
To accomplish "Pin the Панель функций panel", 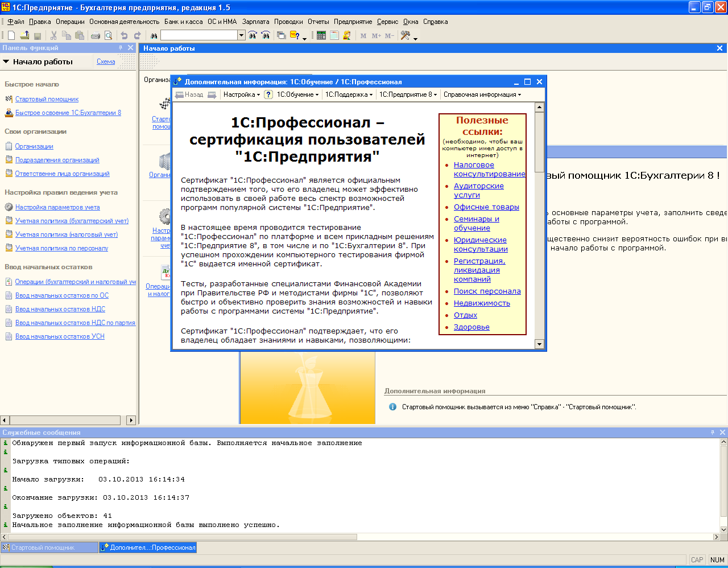I will (121, 48).
